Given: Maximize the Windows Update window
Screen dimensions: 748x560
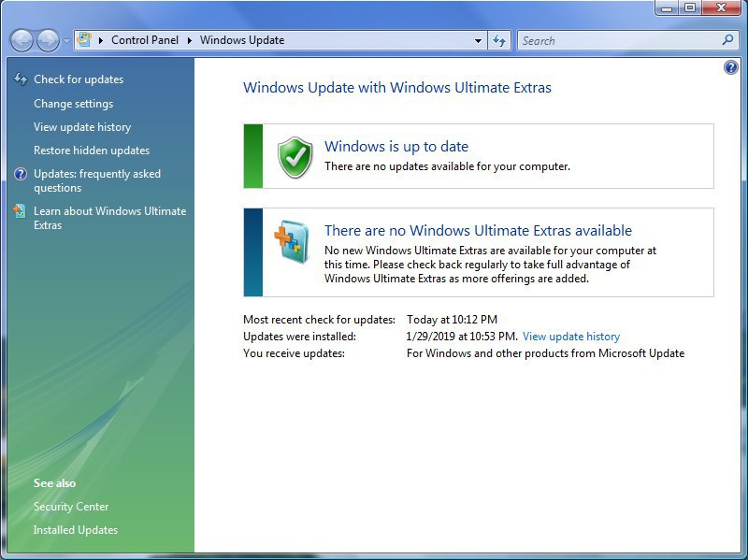Looking at the screenshot, I should (x=689, y=7).
